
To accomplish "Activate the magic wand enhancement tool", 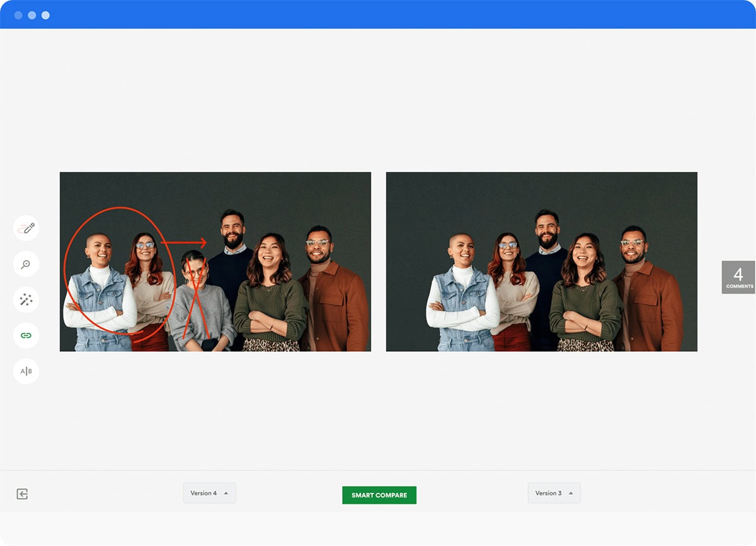I will 25,299.
